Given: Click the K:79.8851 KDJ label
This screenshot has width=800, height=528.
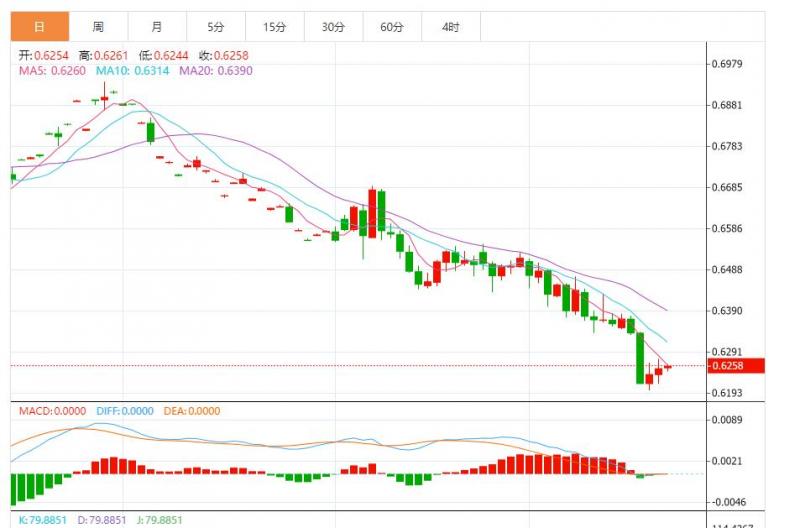Looking at the screenshot, I should pos(42,520).
